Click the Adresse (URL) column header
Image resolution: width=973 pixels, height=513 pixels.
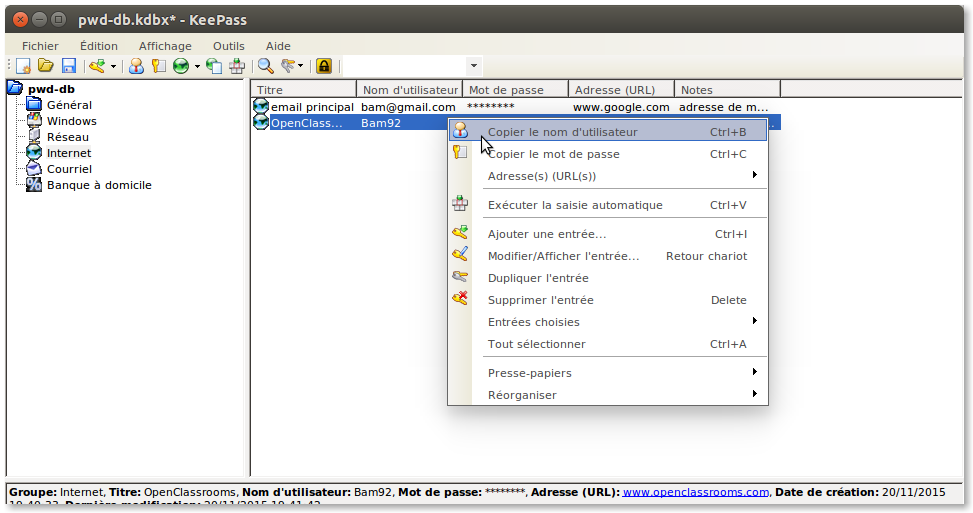coord(622,89)
